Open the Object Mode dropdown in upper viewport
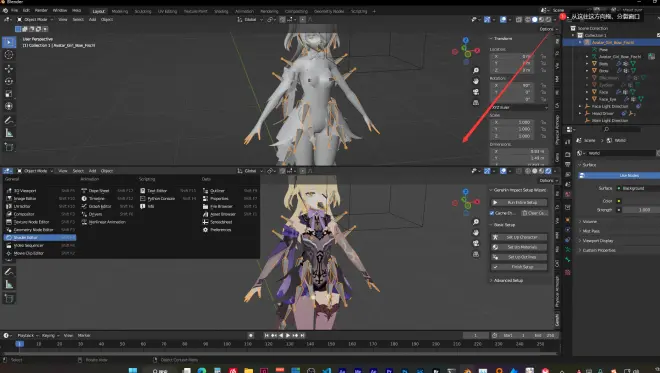The height and width of the screenshot is (373, 660). point(35,19)
